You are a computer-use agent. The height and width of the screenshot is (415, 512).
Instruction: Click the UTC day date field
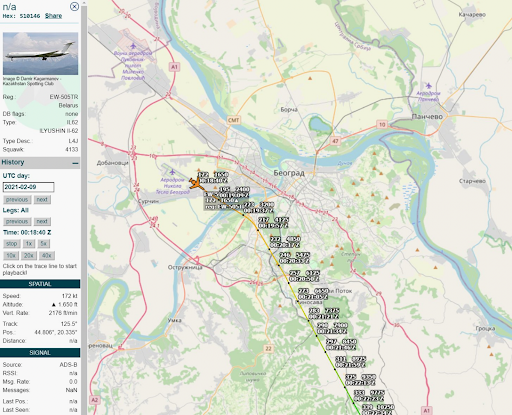28,187
